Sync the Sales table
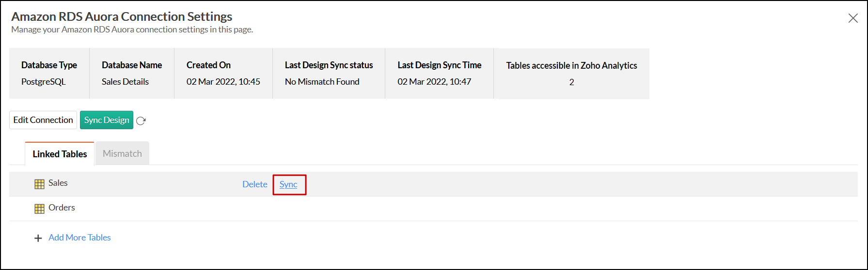The image size is (868, 270). pos(288,184)
